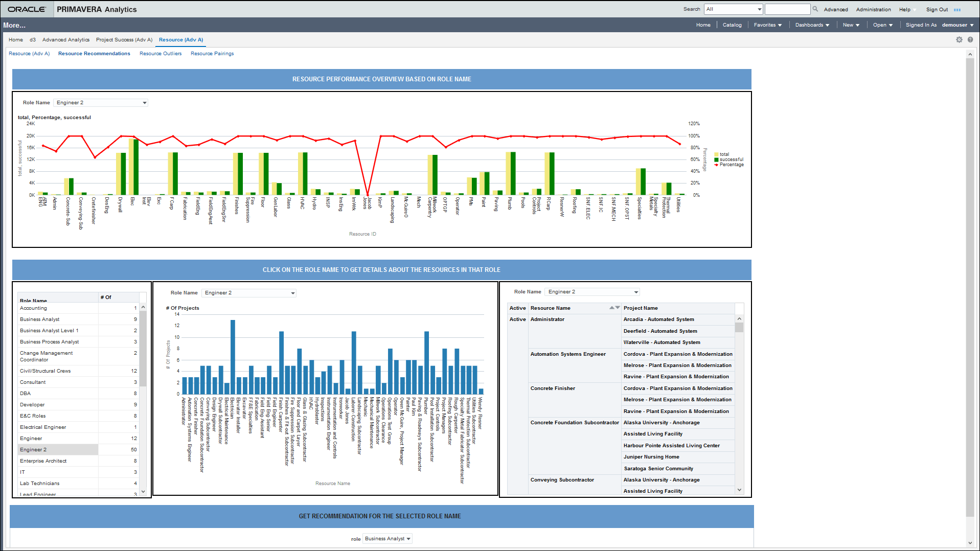
Task: Select the E&C Roles row
Action: click(78, 416)
